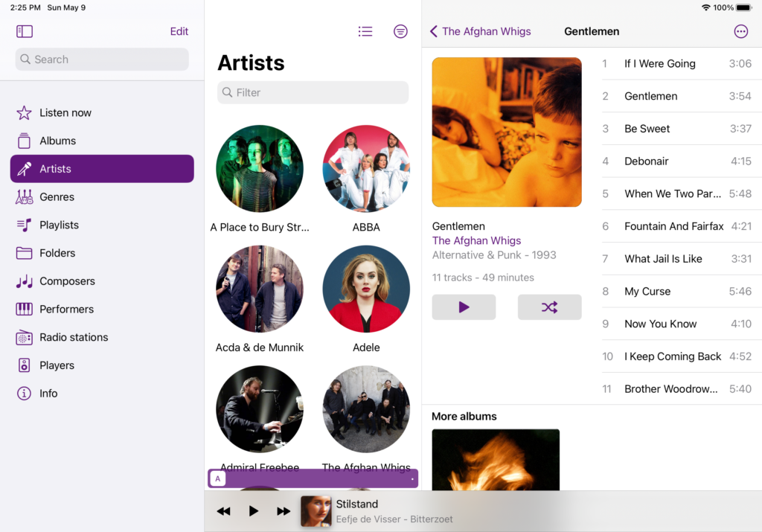Open artist A Place to Bury Strangers
The image size is (762, 532).
[260, 169]
